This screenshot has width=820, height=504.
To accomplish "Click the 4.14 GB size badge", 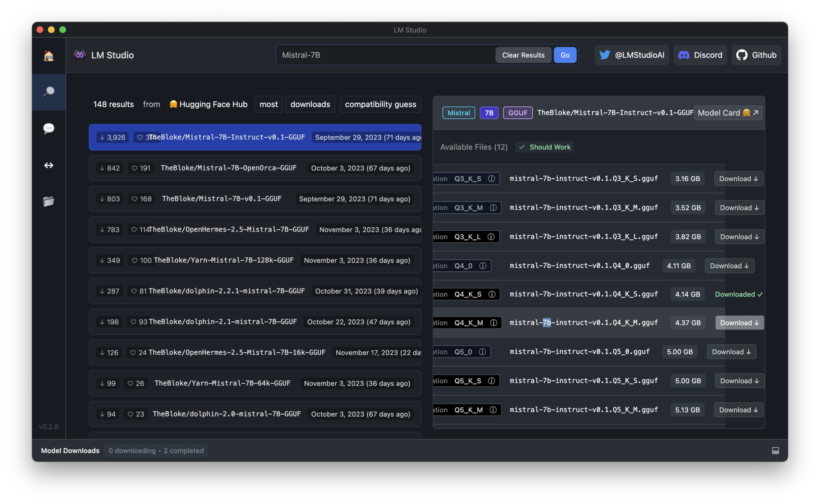I will pyautogui.click(x=687, y=294).
